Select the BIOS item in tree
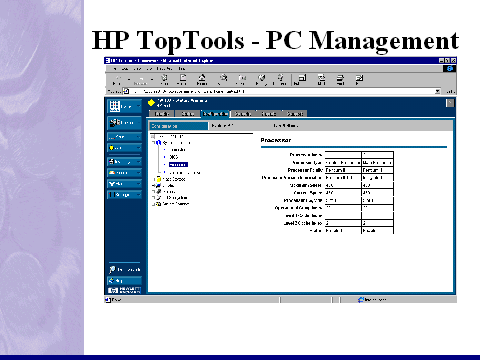Viewport: 480px width, 360px height. click(x=174, y=157)
